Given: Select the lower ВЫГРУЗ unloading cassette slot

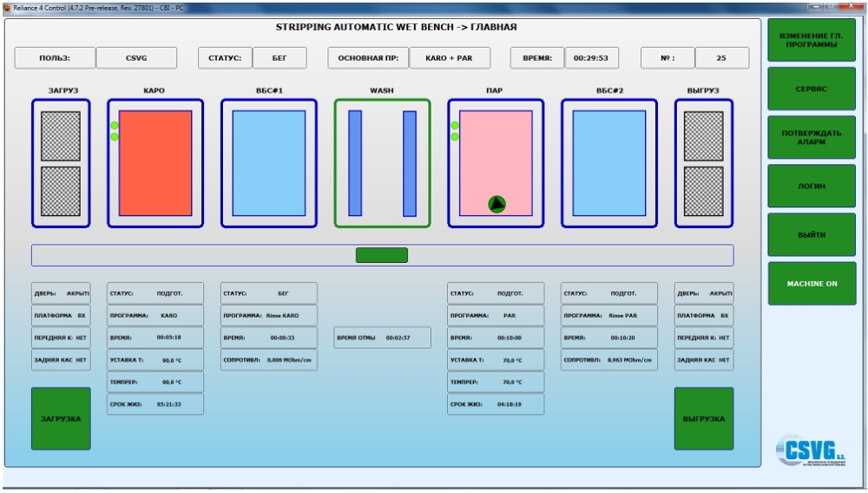Looking at the screenshot, I should [703, 191].
